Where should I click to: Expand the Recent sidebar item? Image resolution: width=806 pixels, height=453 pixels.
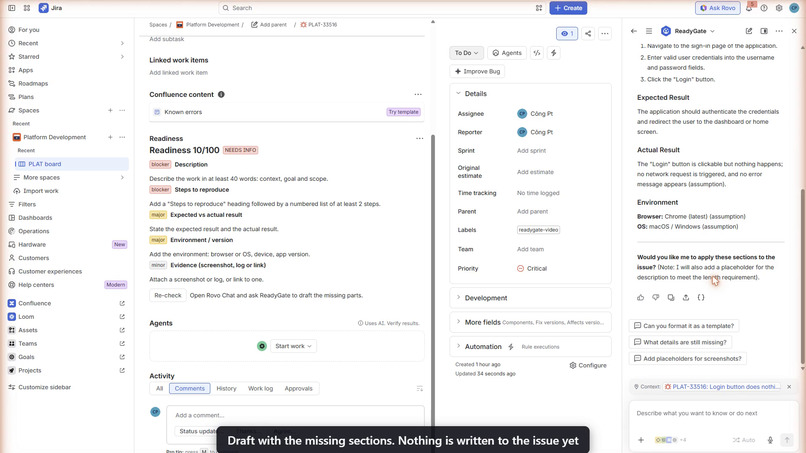pyautogui.click(x=122, y=43)
